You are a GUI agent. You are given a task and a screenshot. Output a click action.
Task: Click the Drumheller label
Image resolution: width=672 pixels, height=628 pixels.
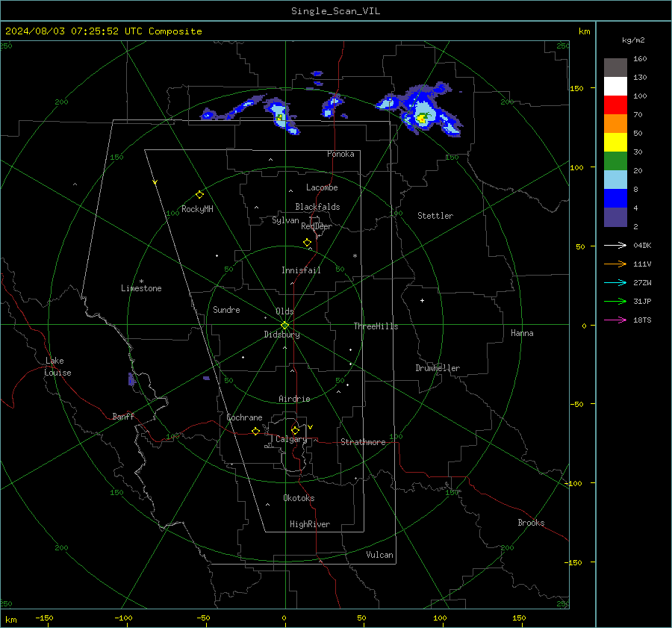pos(438,368)
